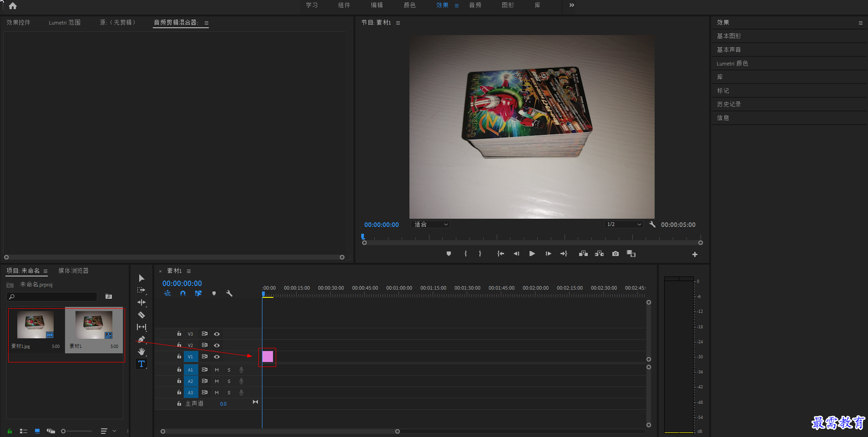
Task: Open Effects panel menu at right
Action: pos(861,23)
